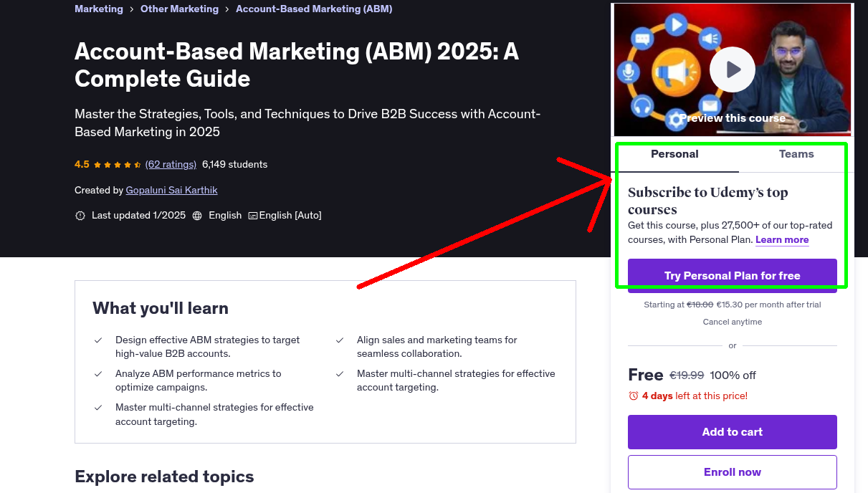Viewport: 868px width, 493px height.
Task: Click the globe language icon
Action: click(x=197, y=216)
